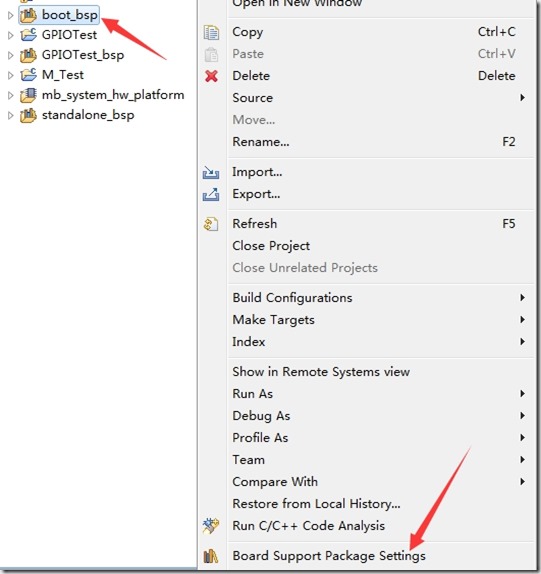
Task: Click the boot_bsp project icon
Action: pos(28,15)
